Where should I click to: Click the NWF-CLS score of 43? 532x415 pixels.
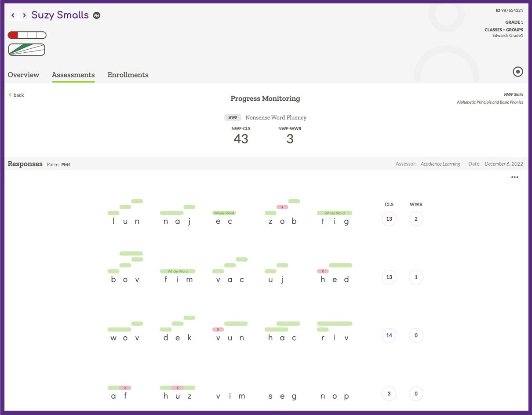pos(241,139)
